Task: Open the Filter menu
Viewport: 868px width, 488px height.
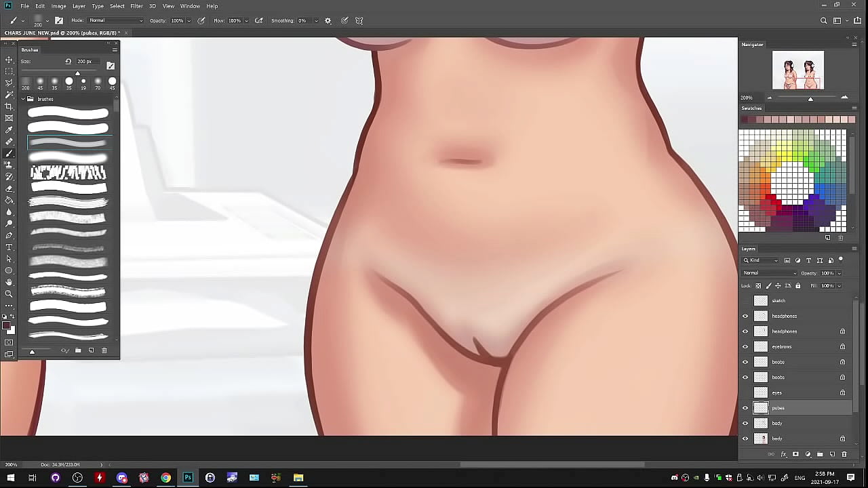Action: coord(136,6)
